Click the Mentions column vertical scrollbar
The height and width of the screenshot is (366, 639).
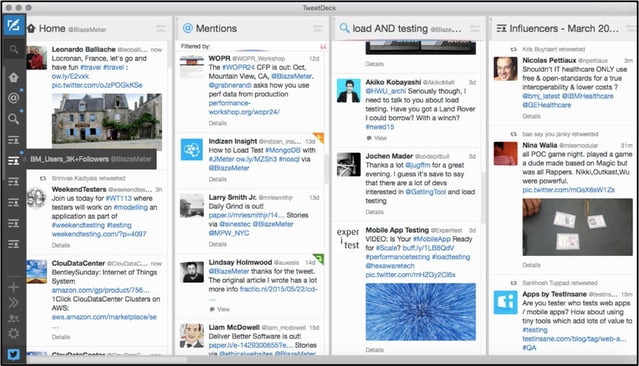click(326, 169)
